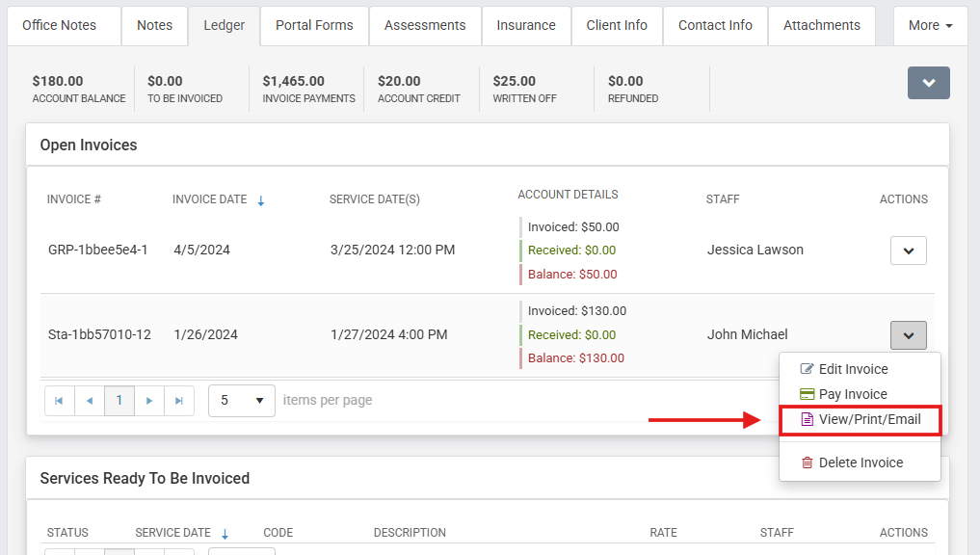
Task: Open the Contact Info tab
Action: [715, 26]
